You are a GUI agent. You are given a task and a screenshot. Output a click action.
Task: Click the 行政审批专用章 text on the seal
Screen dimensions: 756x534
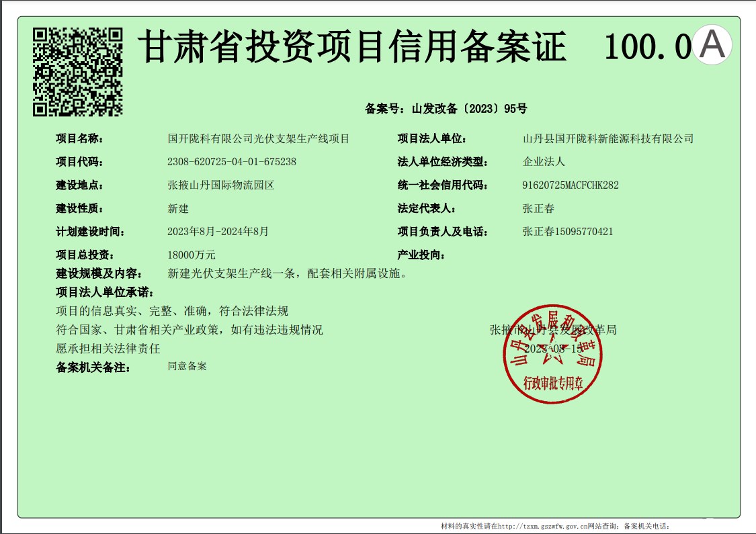pos(552,383)
